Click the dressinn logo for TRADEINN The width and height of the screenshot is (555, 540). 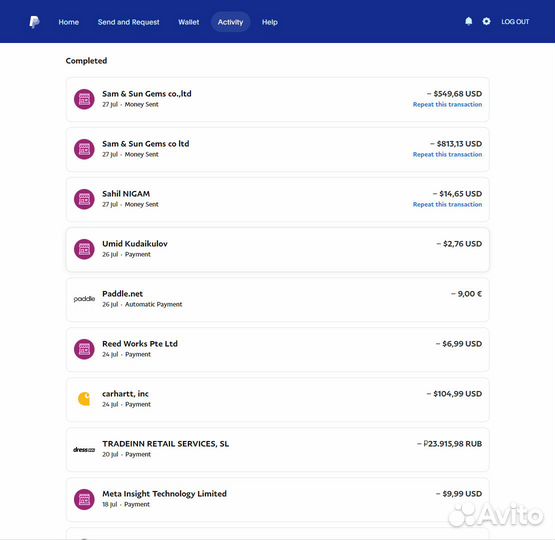[x=84, y=449]
